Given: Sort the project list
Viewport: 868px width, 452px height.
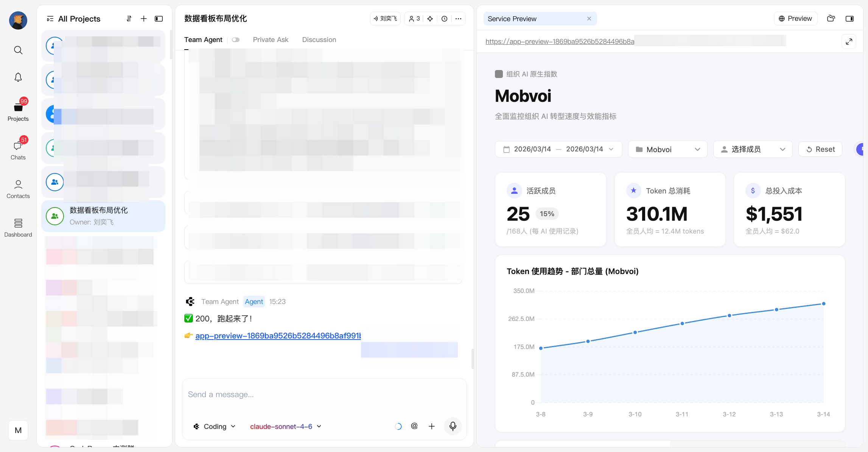Looking at the screenshot, I should (129, 19).
